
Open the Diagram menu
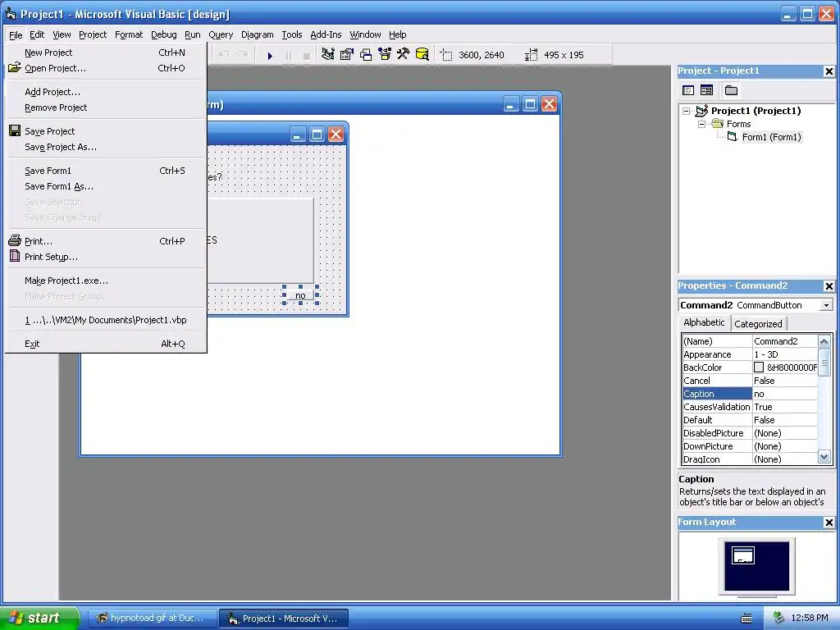tap(257, 34)
